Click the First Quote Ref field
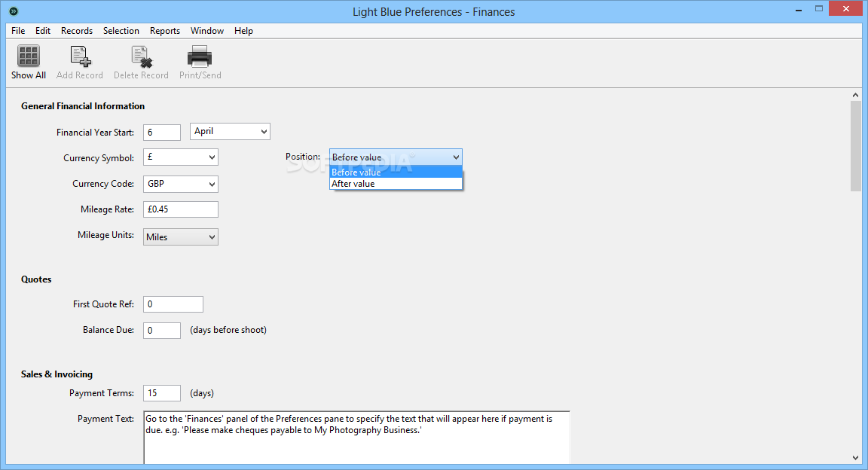The image size is (868, 470). click(173, 304)
